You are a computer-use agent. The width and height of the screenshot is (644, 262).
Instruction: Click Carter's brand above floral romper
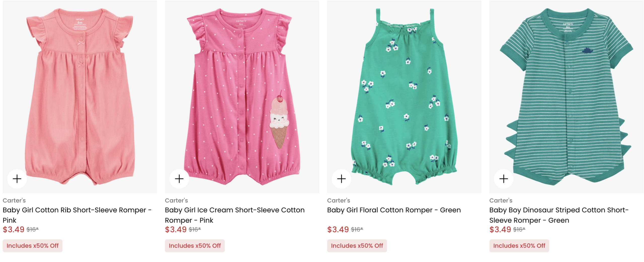pyautogui.click(x=339, y=200)
